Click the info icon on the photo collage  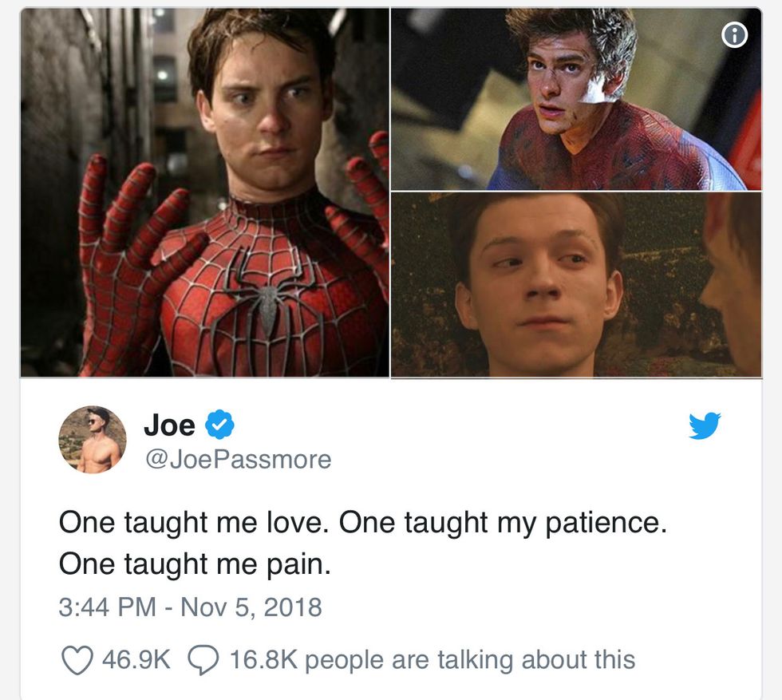point(734,35)
